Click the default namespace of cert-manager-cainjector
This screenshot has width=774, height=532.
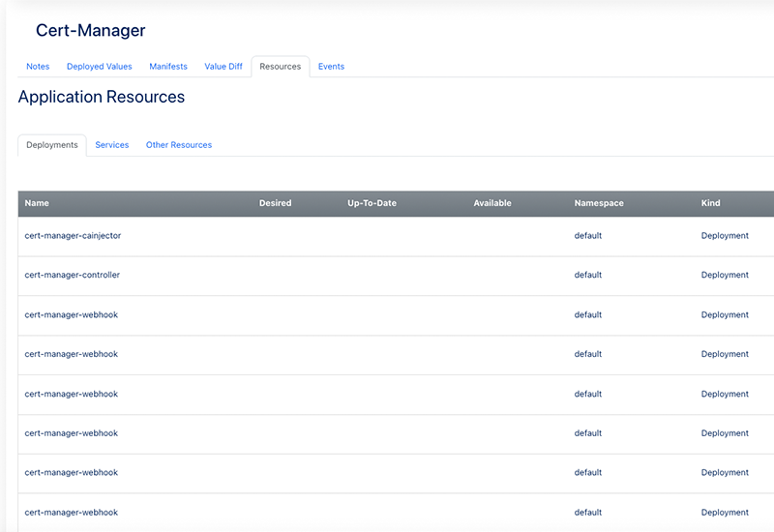588,236
